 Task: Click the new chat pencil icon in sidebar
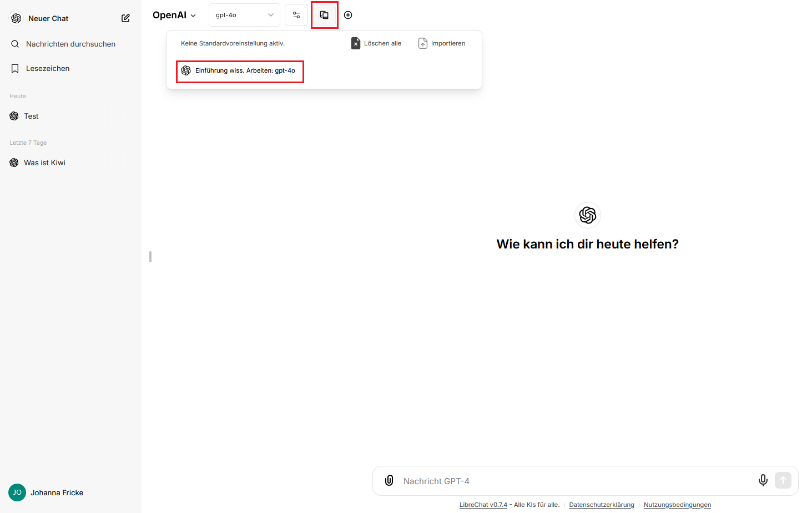click(125, 18)
